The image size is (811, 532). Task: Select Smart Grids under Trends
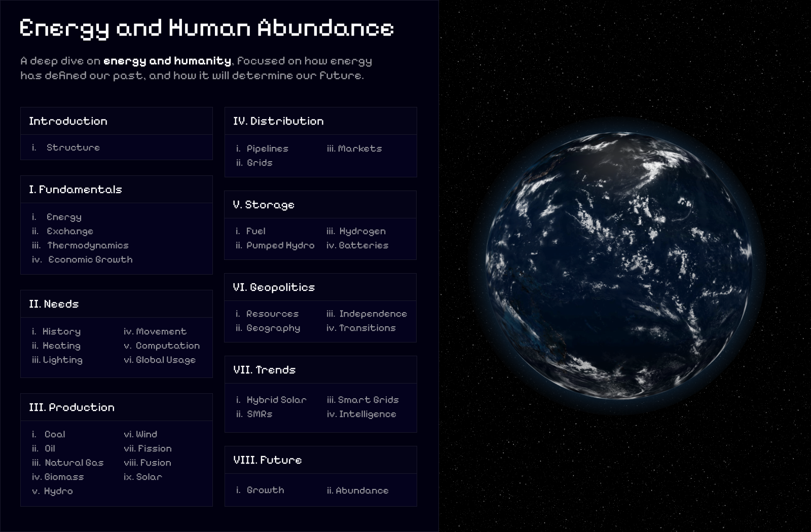368,400
